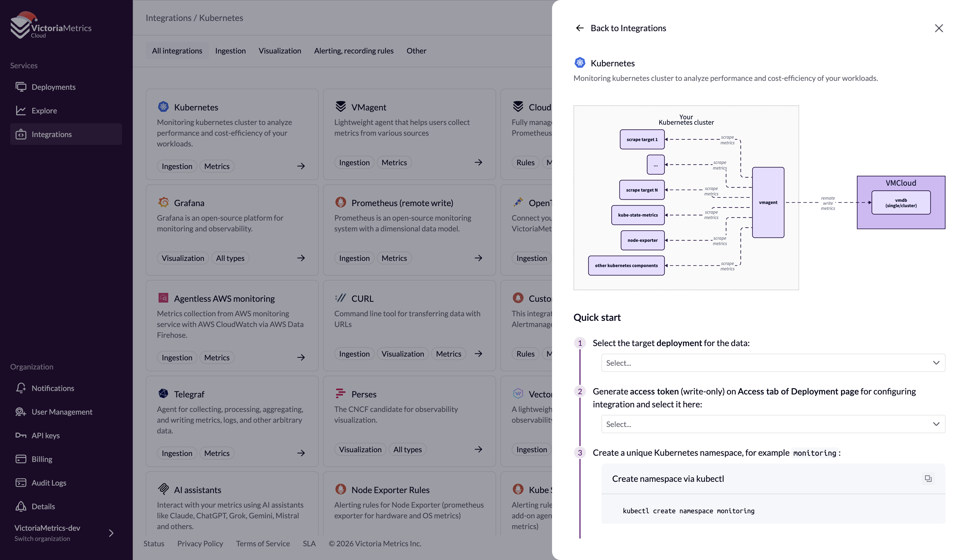Click the Kubernetes architecture diagram image

click(x=686, y=198)
